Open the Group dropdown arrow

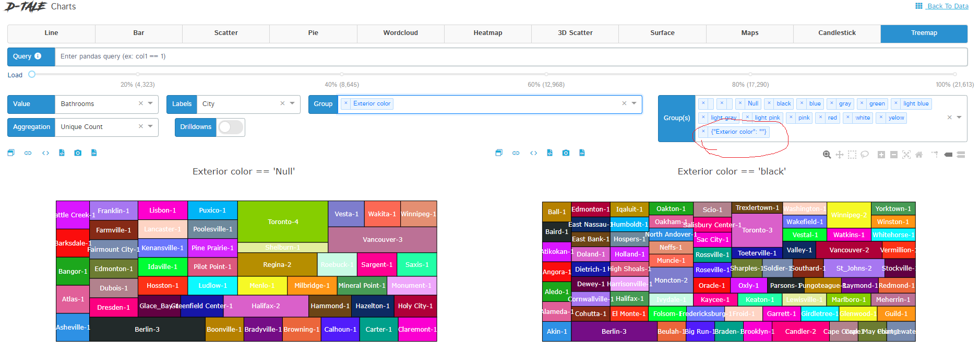pos(634,103)
